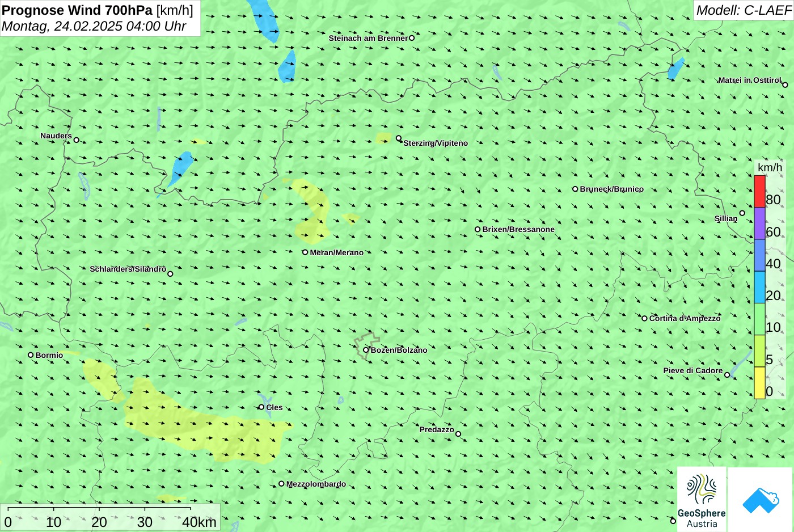This screenshot has height=532, width=794.
Task: Click the 'km/h' legend heading
Action: coord(770,167)
